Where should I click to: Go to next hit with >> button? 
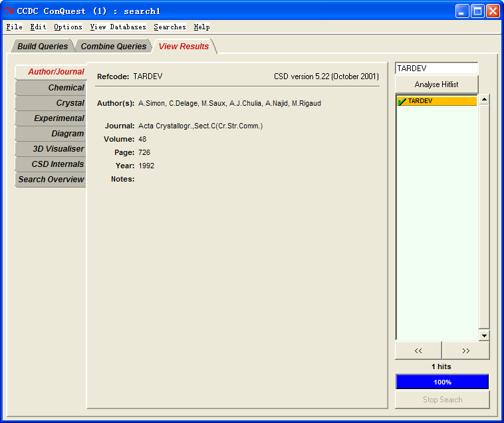[x=465, y=351]
